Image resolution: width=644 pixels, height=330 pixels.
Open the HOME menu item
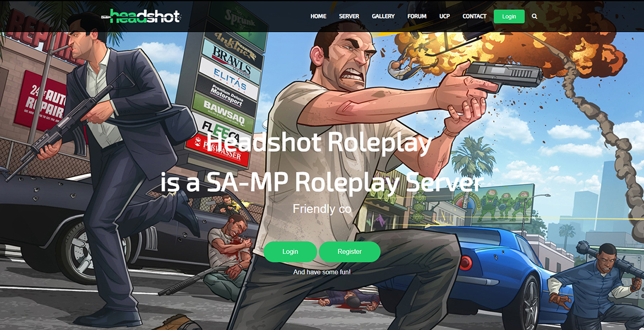(318, 16)
